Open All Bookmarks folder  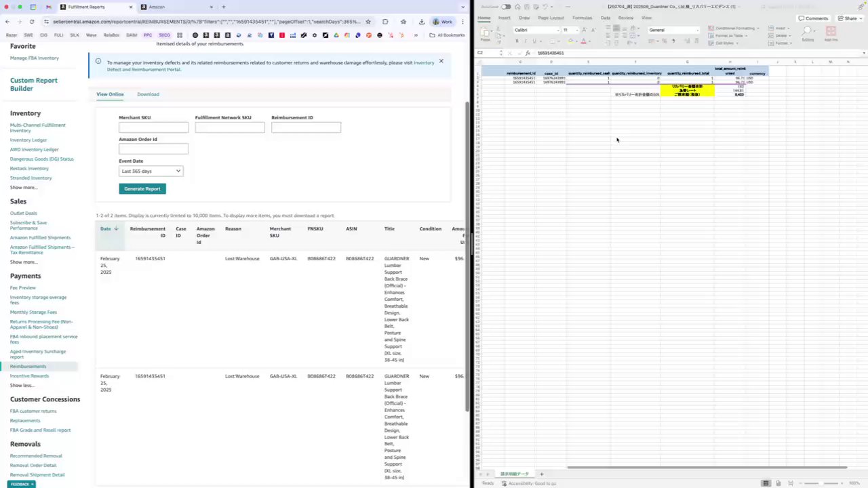[x=448, y=35]
